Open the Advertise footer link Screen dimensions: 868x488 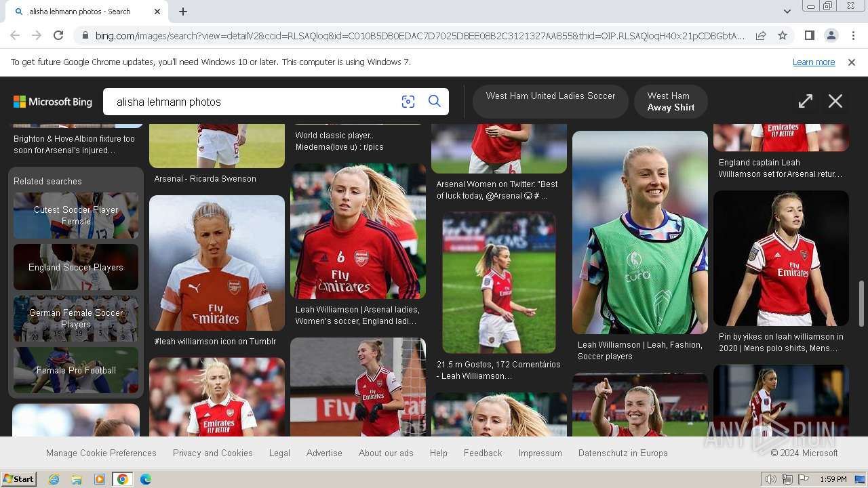point(324,453)
